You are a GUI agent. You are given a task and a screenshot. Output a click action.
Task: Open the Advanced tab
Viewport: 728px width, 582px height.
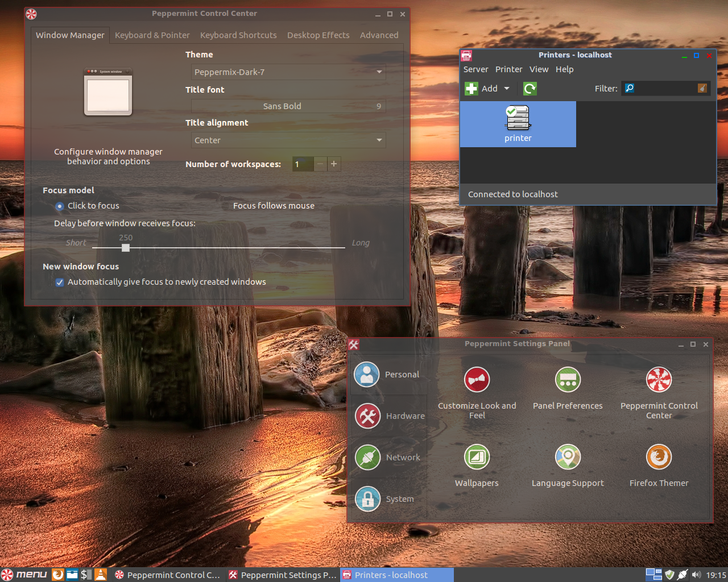(379, 35)
